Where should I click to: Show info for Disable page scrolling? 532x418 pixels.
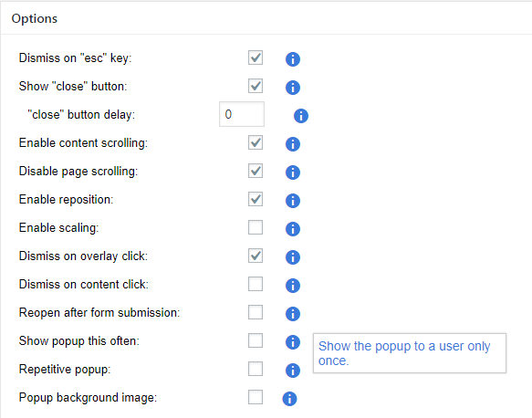pos(293,172)
